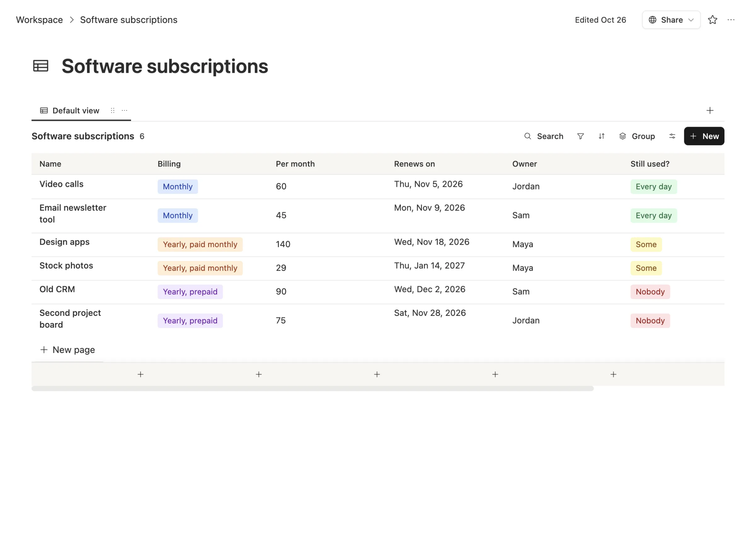756x539 pixels.
Task: Open the page more options menu
Action: click(731, 20)
